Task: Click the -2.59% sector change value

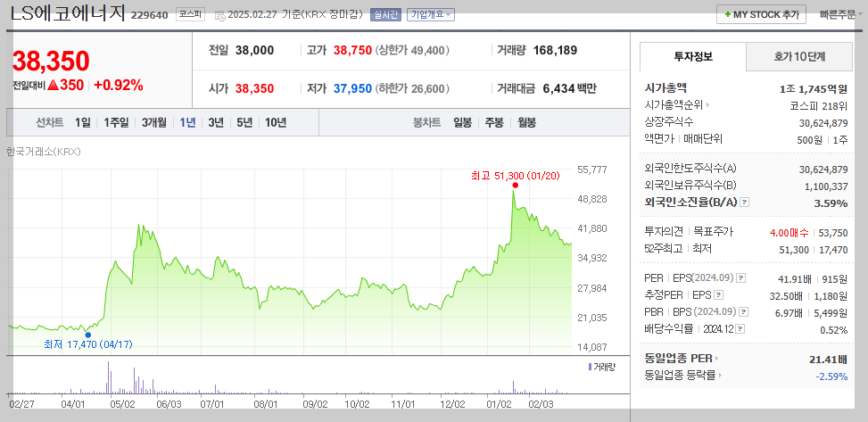Action: click(x=832, y=376)
